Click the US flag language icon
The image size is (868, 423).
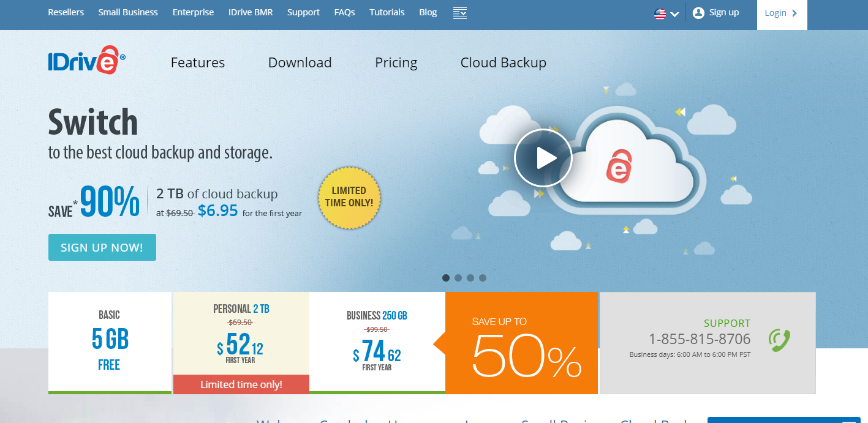660,14
